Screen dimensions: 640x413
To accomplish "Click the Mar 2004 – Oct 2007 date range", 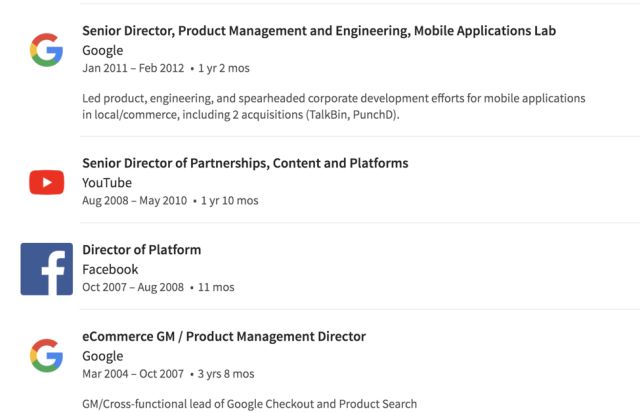I will click(x=133, y=374).
